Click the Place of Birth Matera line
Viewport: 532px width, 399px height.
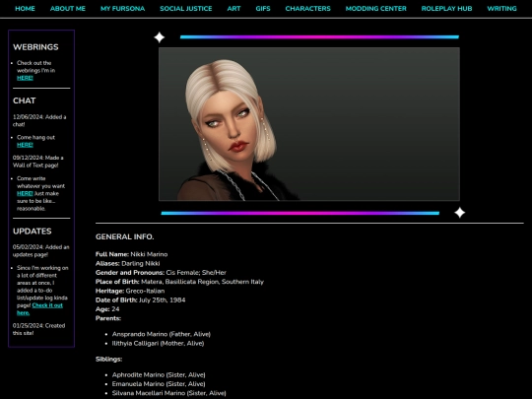coord(179,282)
